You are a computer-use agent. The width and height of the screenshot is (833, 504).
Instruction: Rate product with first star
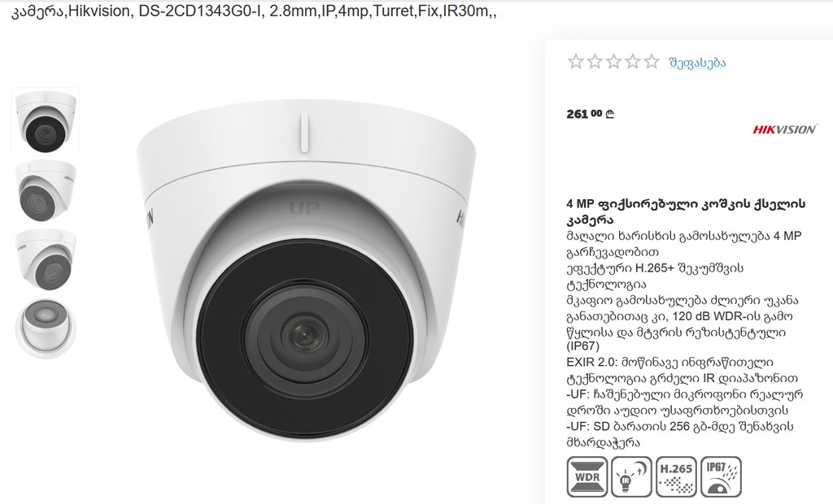tap(575, 62)
